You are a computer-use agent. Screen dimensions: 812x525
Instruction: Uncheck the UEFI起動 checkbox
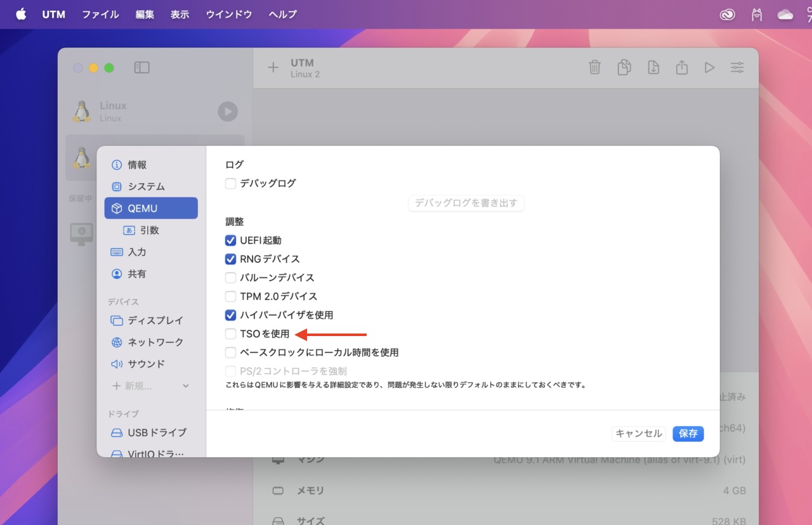pos(230,240)
